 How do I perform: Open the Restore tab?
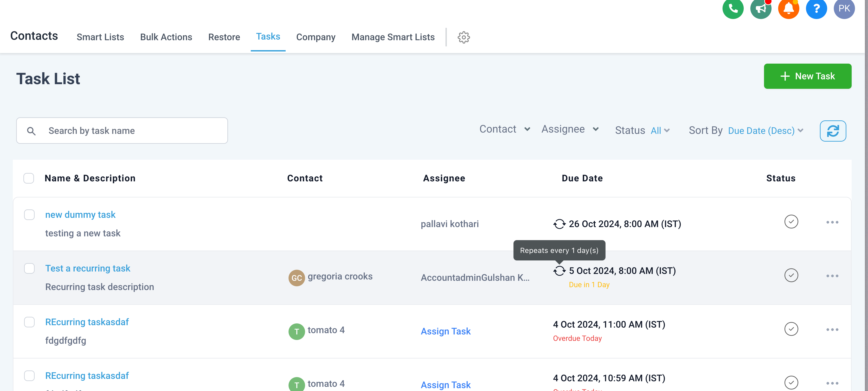coord(224,37)
